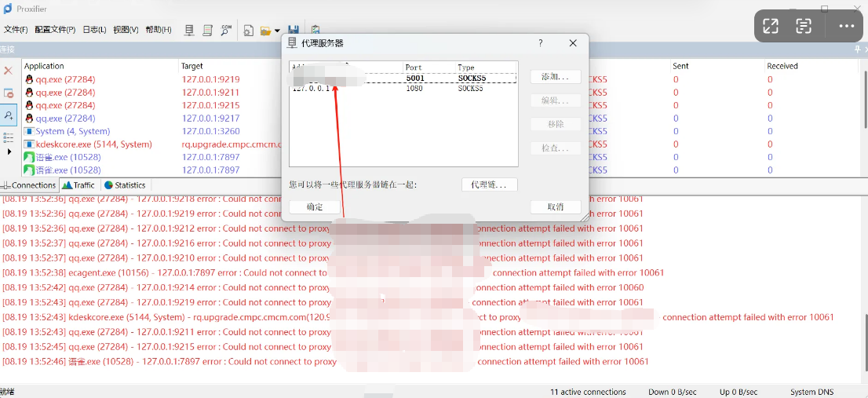Viewport: 868px width, 398px height.
Task: Click the scan text overlay icon
Action: (804, 26)
